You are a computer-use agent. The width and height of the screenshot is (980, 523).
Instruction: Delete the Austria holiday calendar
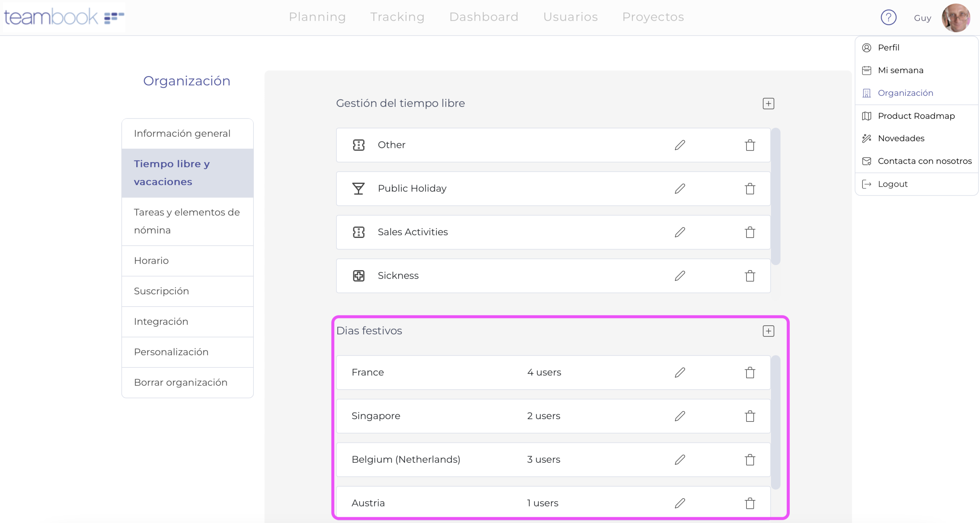tap(750, 503)
